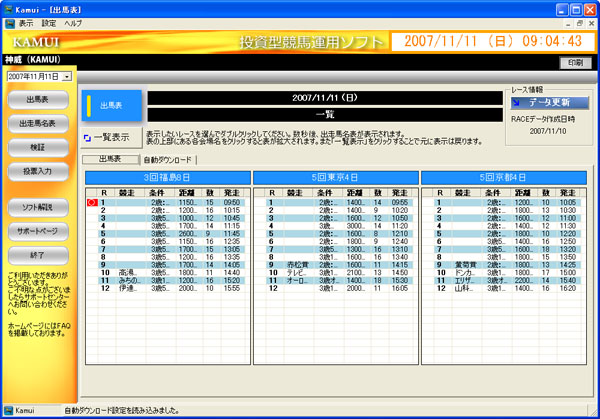Click the Kamui app icon in title bar
Screen dimensions: 600x419
pyautogui.click(x=9, y=7)
